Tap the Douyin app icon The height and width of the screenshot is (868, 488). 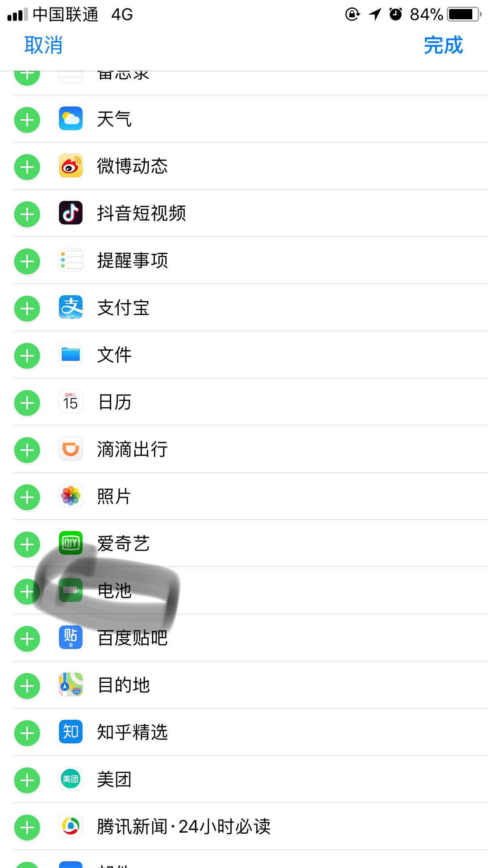(x=71, y=213)
